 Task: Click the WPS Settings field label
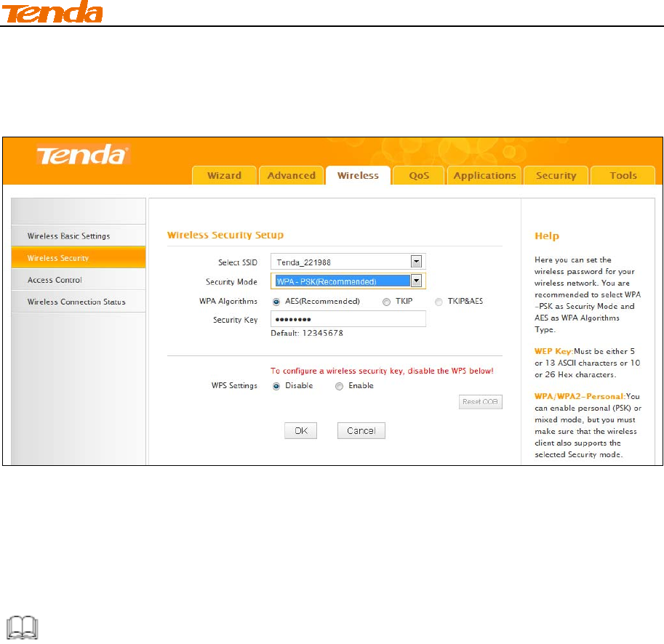click(234, 385)
